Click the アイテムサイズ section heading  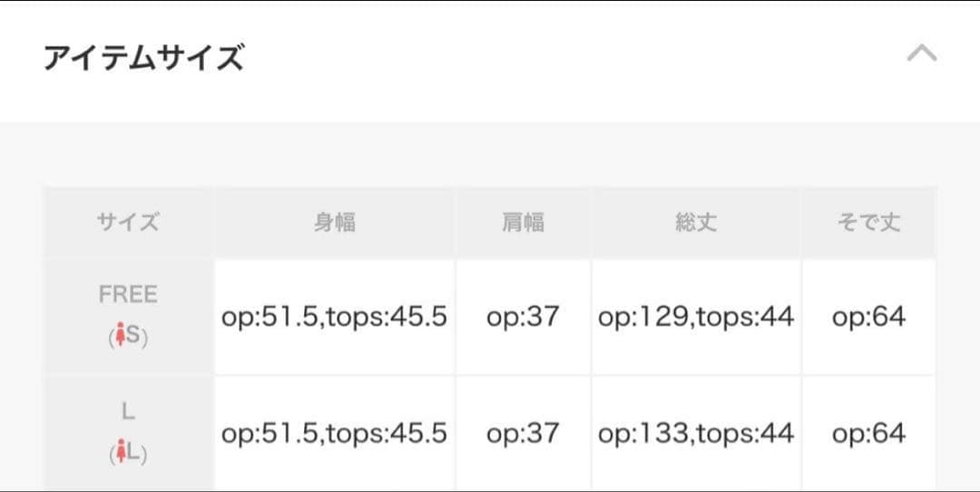143,59
